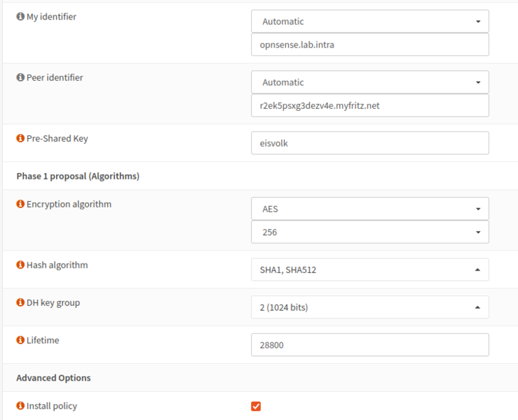Show help for Encryption algorithm

[x=20, y=205]
